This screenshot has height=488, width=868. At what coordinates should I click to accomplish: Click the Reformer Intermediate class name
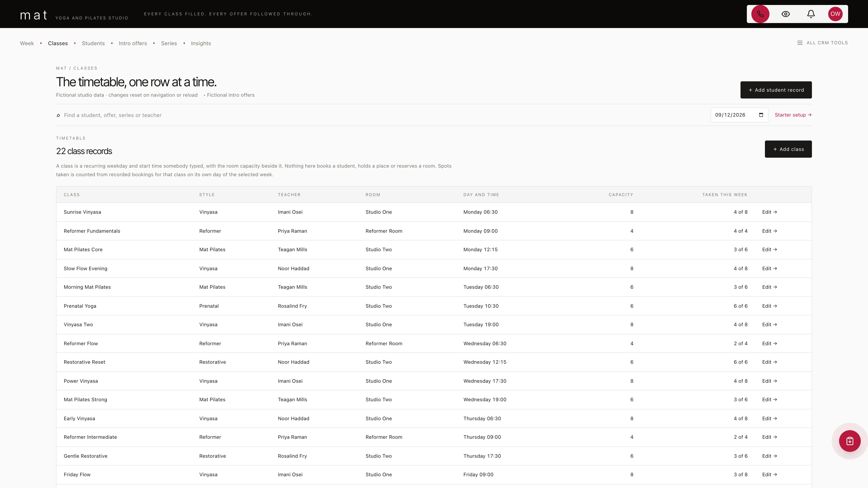click(90, 437)
